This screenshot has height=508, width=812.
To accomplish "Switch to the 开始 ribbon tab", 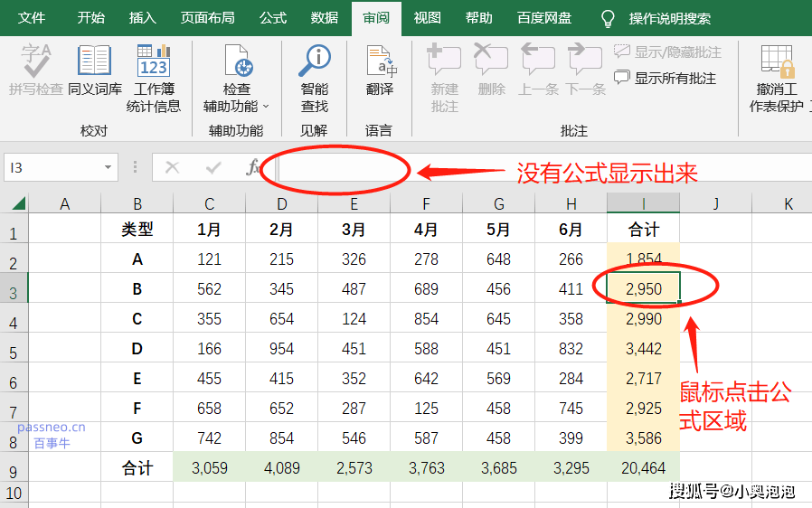I will [90, 18].
